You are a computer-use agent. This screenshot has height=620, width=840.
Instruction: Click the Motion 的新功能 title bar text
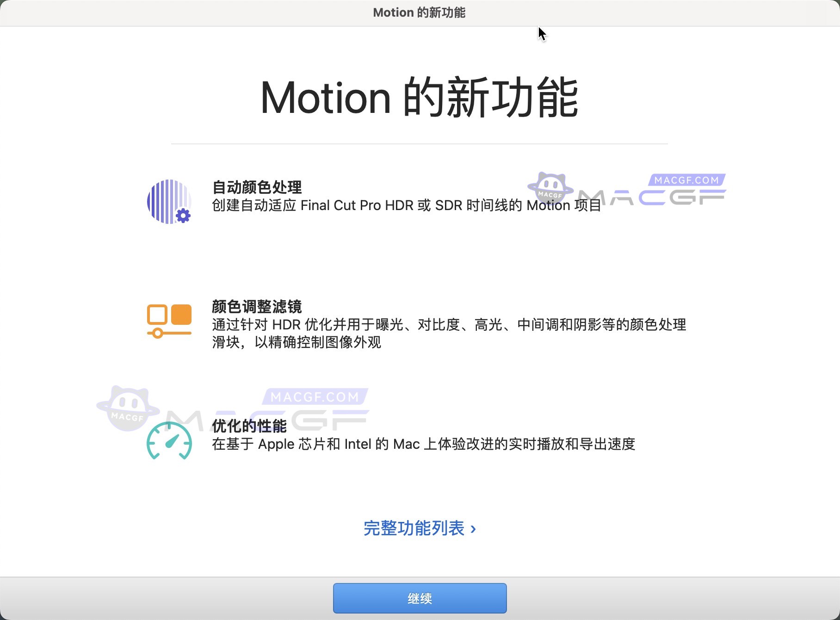coord(419,12)
